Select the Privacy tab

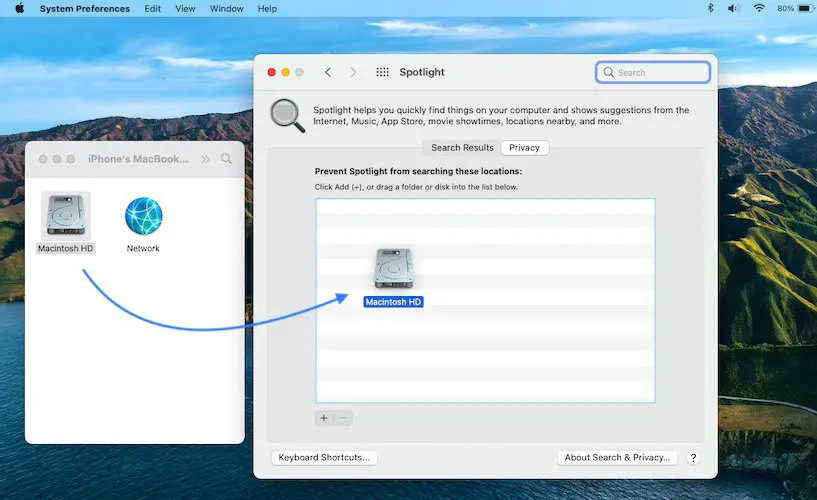[x=524, y=148]
